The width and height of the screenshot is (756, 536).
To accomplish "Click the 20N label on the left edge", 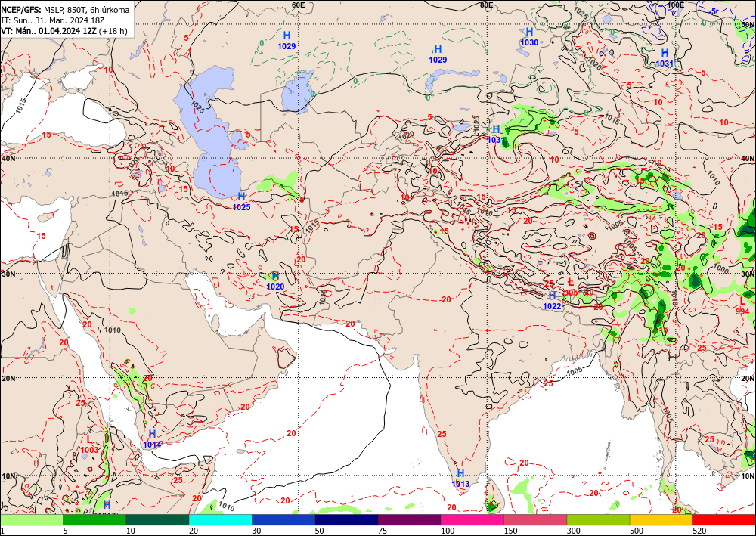I will click(8, 379).
